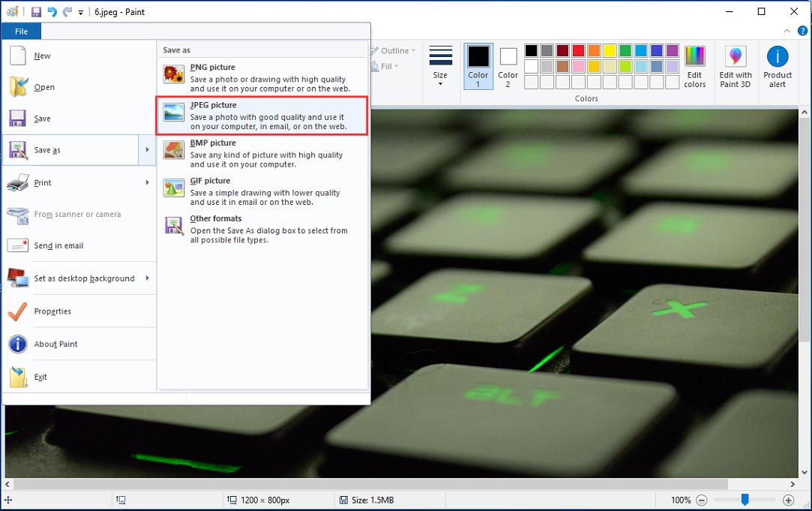Select Color 1 foreground box
Image resolution: width=812 pixels, height=511 pixels.
point(478,66)
